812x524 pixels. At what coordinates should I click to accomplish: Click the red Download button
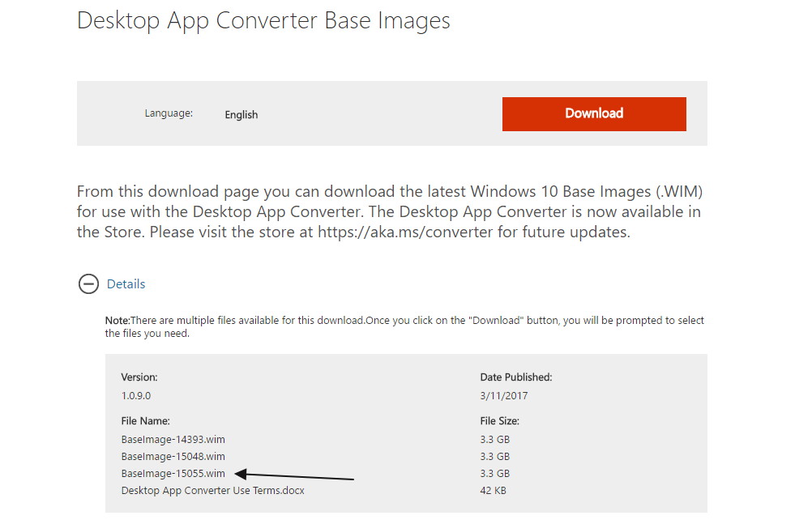tap(594, 114)
